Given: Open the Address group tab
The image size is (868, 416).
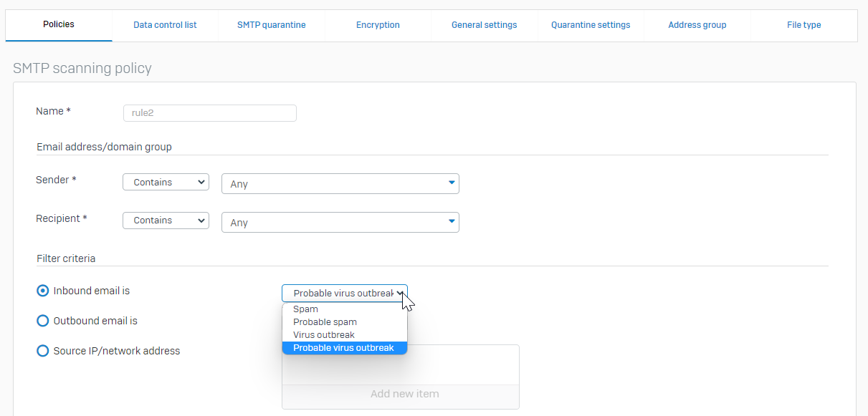Looking at the screenshot, I should click(x=697, y=25).
